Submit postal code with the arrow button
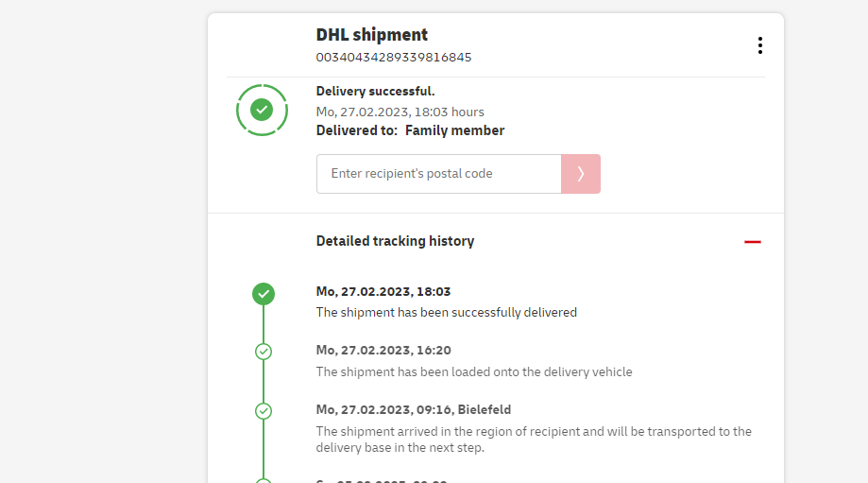The width and height of the screenshot is (868, 483). point(581,174)
